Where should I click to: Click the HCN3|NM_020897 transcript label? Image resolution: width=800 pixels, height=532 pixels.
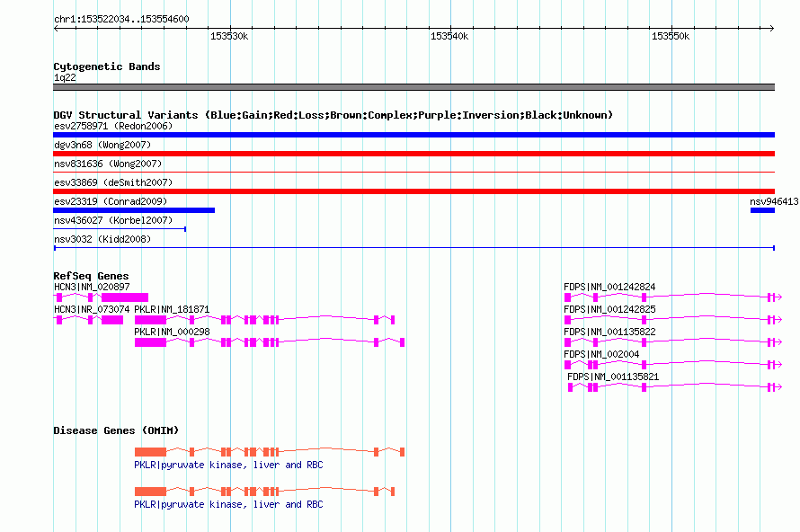92,288
